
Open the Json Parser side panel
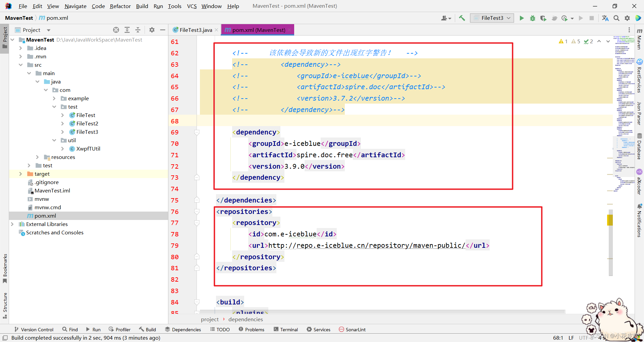pyautogui.click(x=639, y=113)
